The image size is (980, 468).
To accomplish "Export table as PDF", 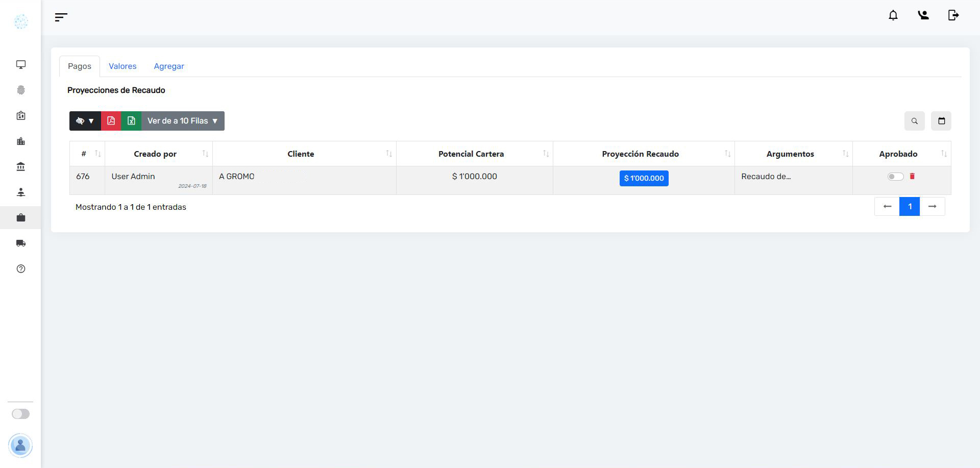I will [x=111, y=121].
